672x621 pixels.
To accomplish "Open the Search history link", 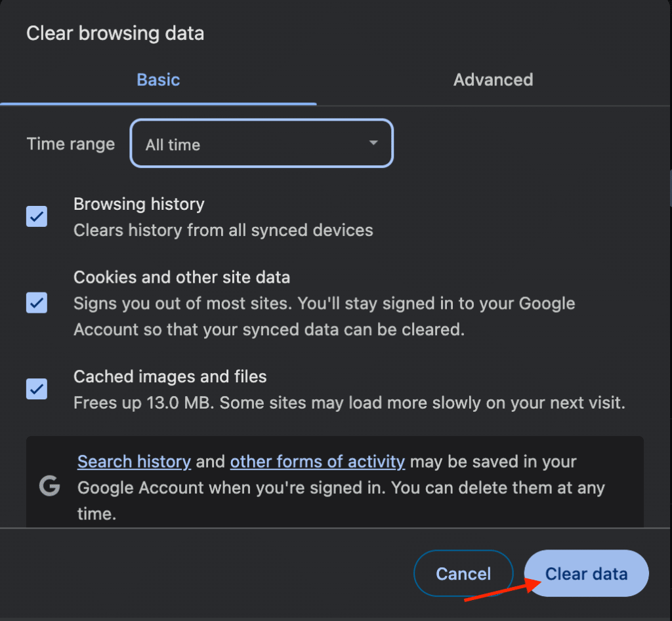I will click(x=134, y=461).
